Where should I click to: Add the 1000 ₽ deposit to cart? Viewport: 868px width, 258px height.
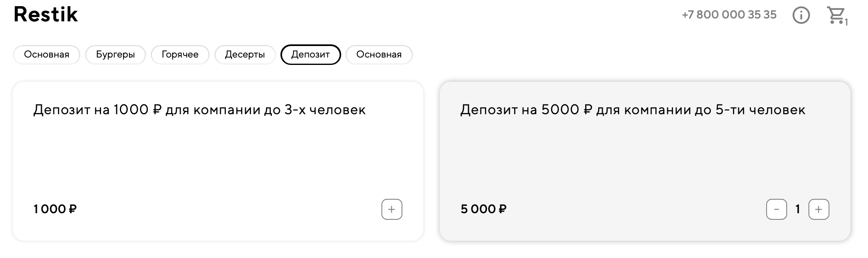(x=391, y=210)
